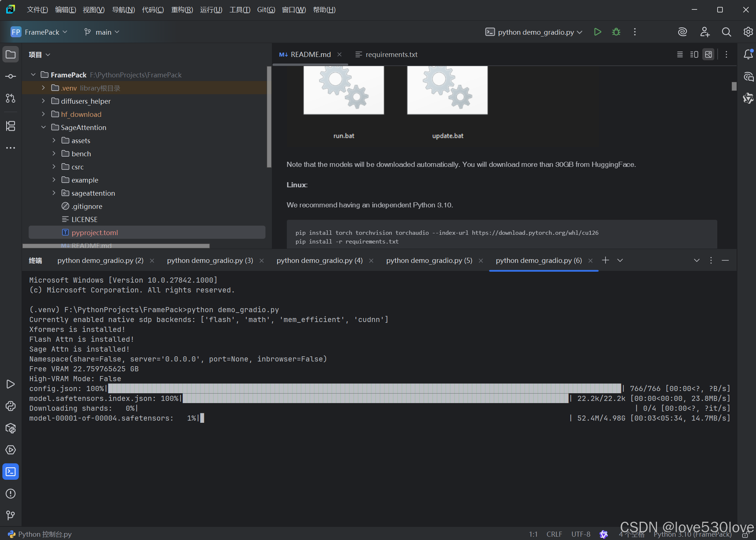Image resolution: width=756 pixels, height=540 pixels.
Task: Click the editor vertical scrollbar thumb
Action: (x=734, y=86)
